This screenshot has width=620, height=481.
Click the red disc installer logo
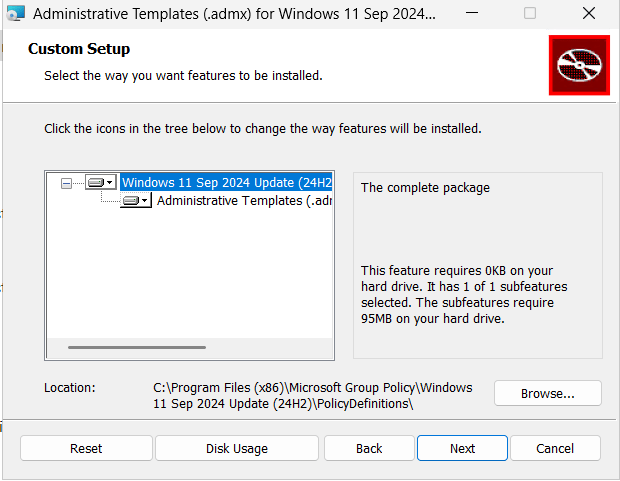[579, 65]
